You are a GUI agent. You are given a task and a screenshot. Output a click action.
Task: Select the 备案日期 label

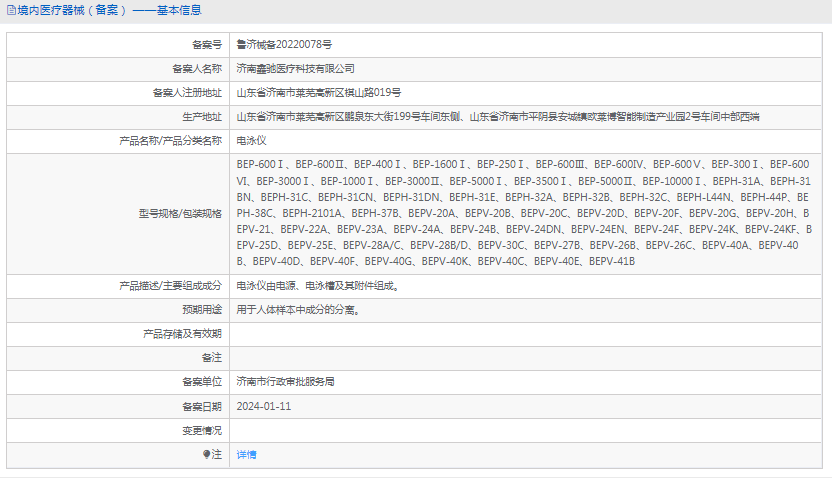tap(202, 406)
